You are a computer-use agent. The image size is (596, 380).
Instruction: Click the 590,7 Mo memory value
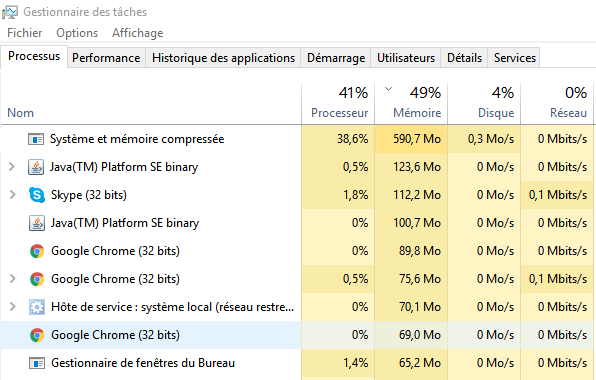(417, 139)
